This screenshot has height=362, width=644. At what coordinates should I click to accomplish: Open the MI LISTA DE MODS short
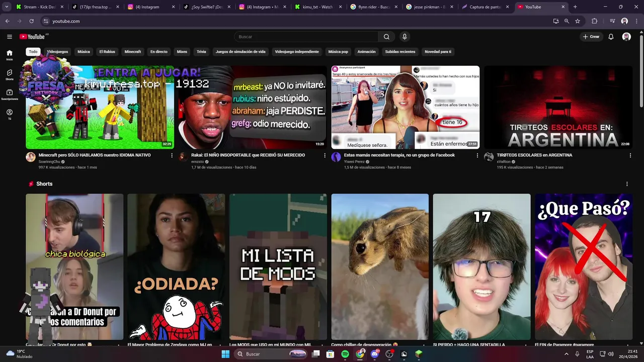click(278, 266)
